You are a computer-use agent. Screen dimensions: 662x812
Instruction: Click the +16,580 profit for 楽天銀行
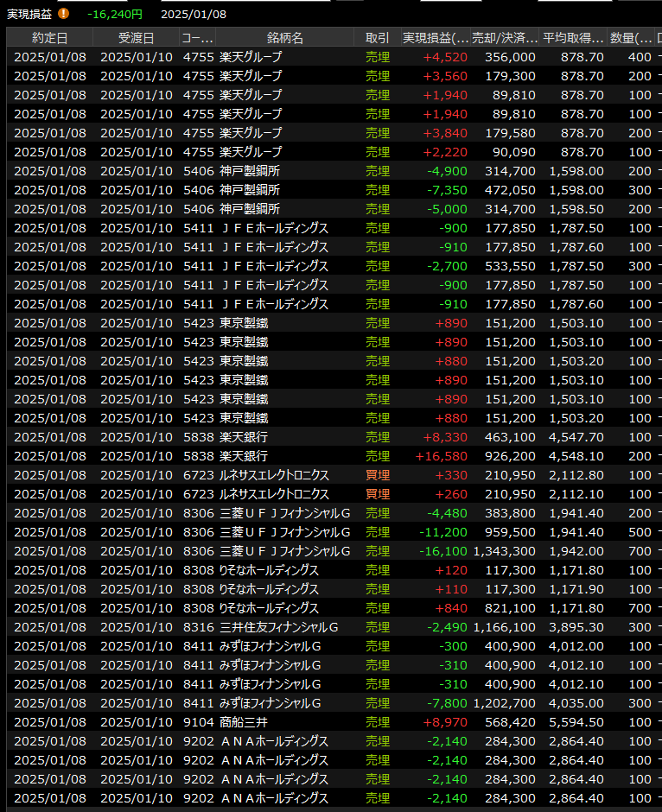(442, 456)
